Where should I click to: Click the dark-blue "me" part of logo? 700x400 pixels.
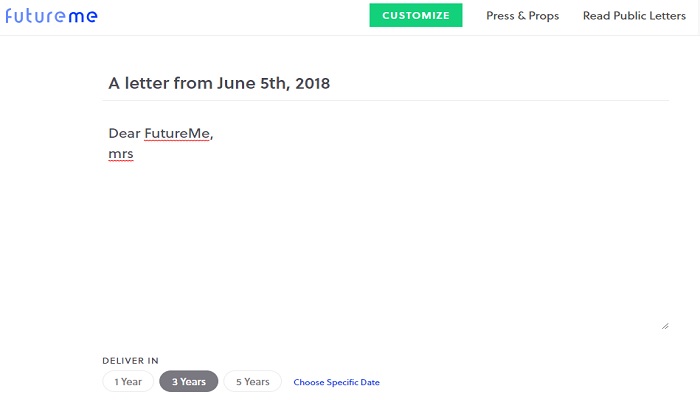click(x=83, y=17)
